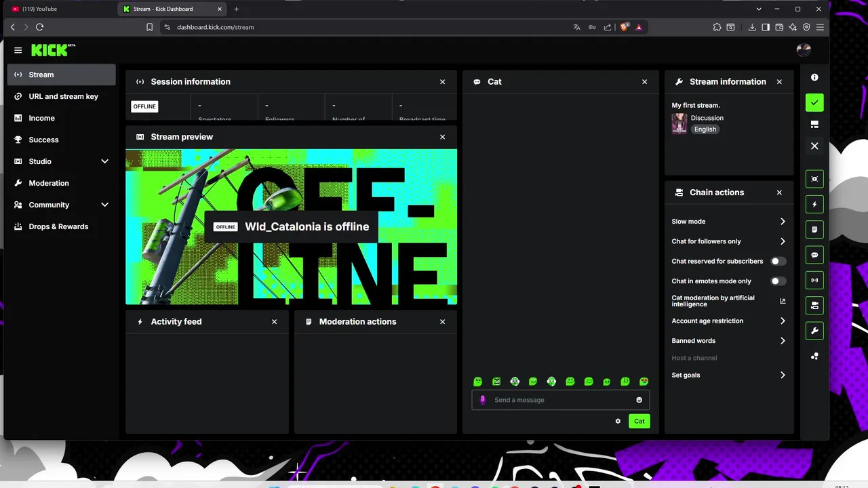The height and width of the screenshot is (488, 868).
Task: Click the translate page icon
Action: pyautogui.click(x=576, y=27)
